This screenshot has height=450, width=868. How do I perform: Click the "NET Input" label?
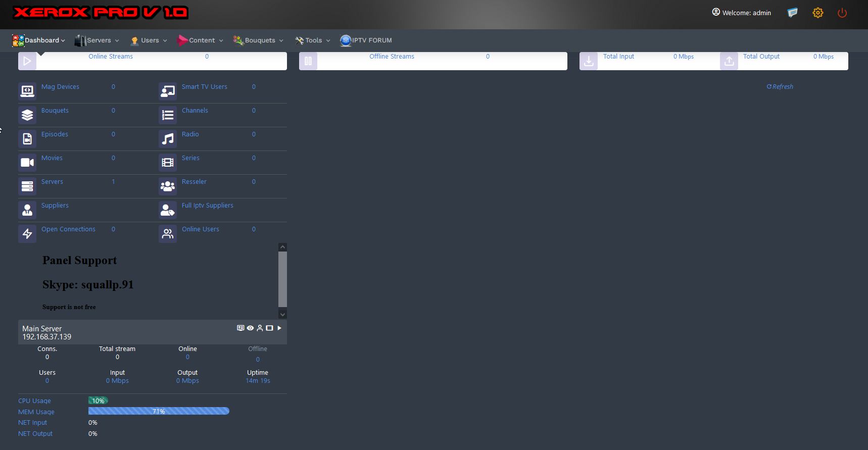click(32, 423)
